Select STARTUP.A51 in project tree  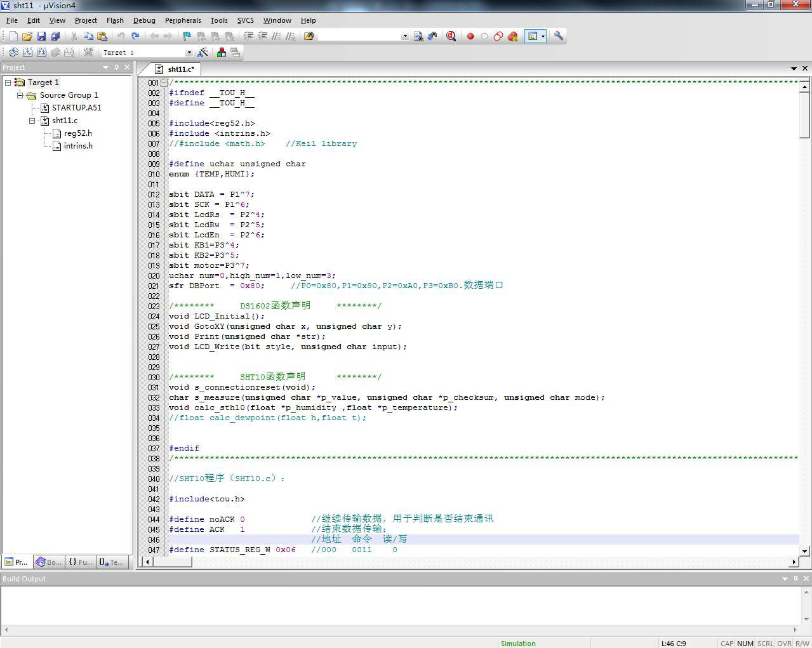76,108
